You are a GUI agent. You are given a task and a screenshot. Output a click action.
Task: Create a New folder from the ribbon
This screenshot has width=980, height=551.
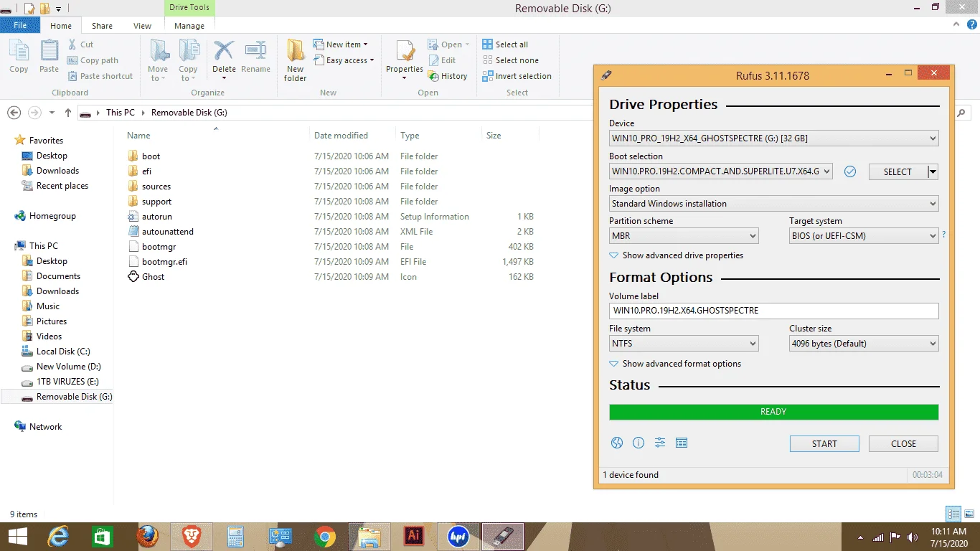(x=295, y=60)
